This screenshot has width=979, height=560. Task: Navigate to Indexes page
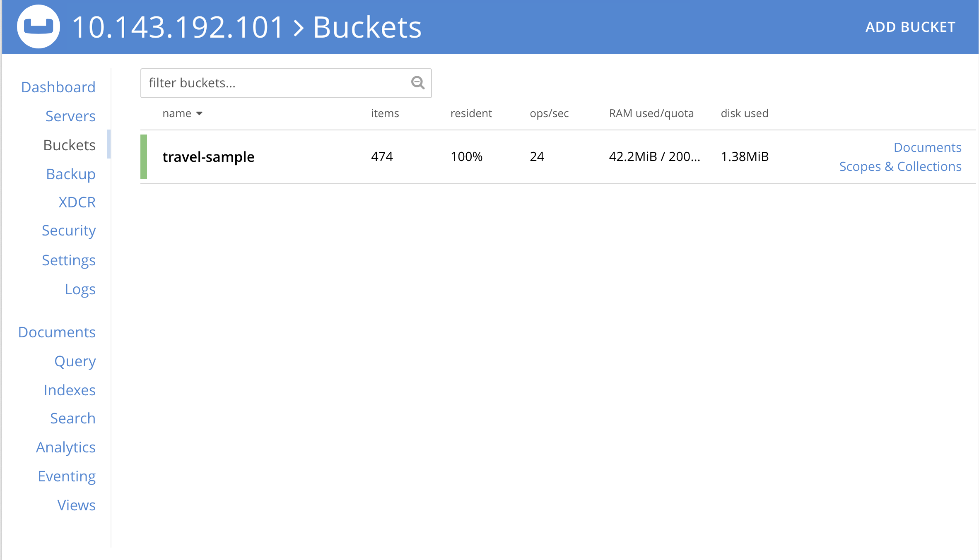coord(70,390)
